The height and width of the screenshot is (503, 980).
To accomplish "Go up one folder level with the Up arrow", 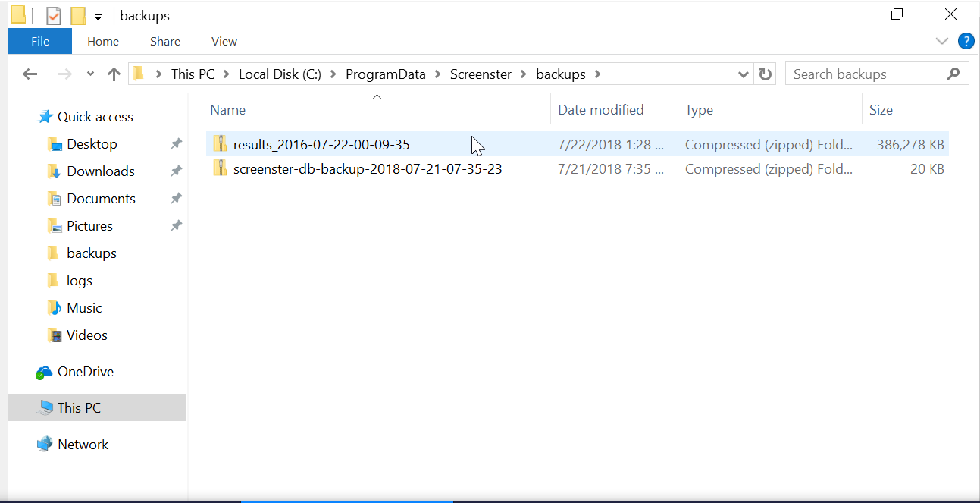I will point(114,74).
